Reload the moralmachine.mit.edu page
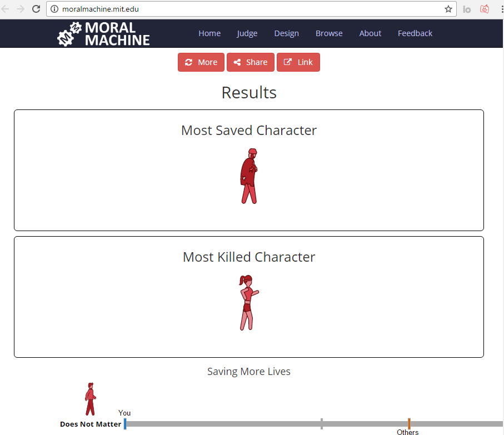504x435 pixels. click(36, 9)
